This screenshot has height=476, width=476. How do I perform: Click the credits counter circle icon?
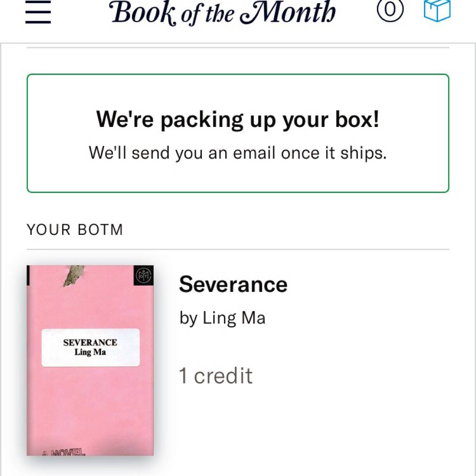coord(390,10)
